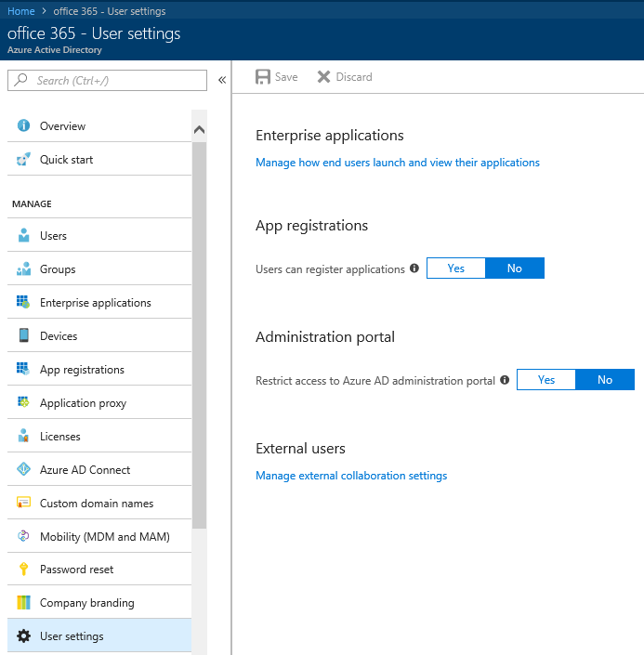Screen dimensions: 644x655
Task: Click the Mobility (MDM and MAM) icon
Action: [23, 535]
